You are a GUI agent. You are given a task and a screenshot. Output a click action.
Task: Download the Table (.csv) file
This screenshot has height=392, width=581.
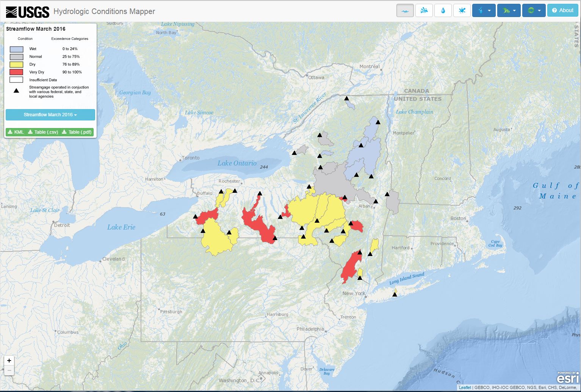(43, 132)
